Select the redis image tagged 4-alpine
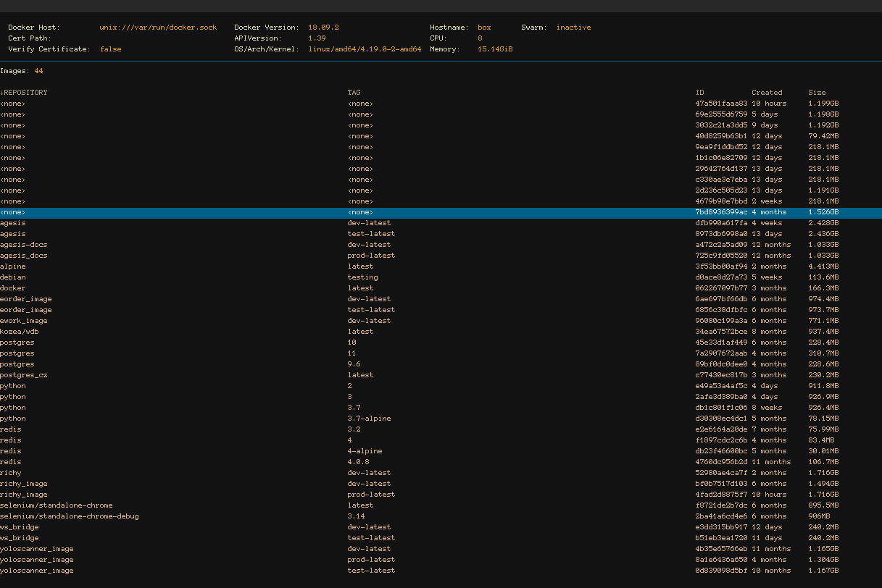 [x=441, y=451]
